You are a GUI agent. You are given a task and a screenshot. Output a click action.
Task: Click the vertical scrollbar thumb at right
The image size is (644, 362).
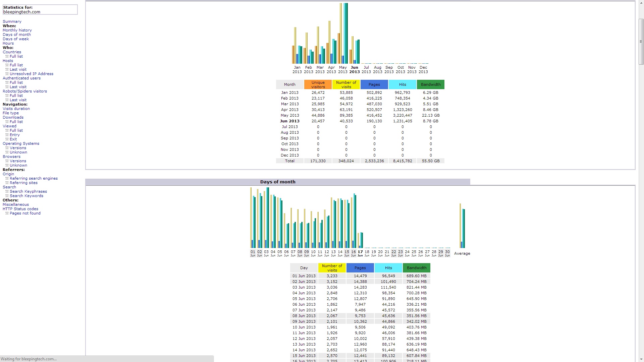(x=641, y=42)
